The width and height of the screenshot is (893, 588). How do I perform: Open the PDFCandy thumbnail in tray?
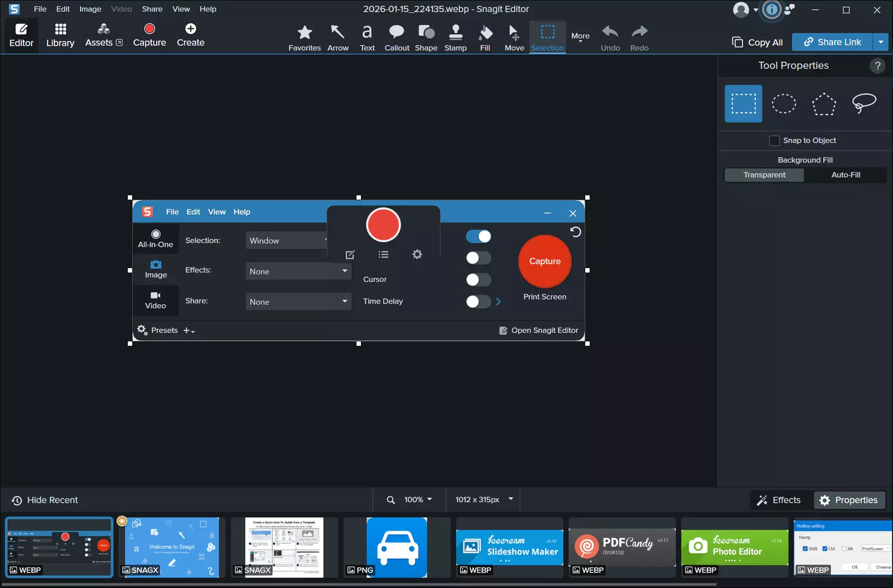point(621,548)
